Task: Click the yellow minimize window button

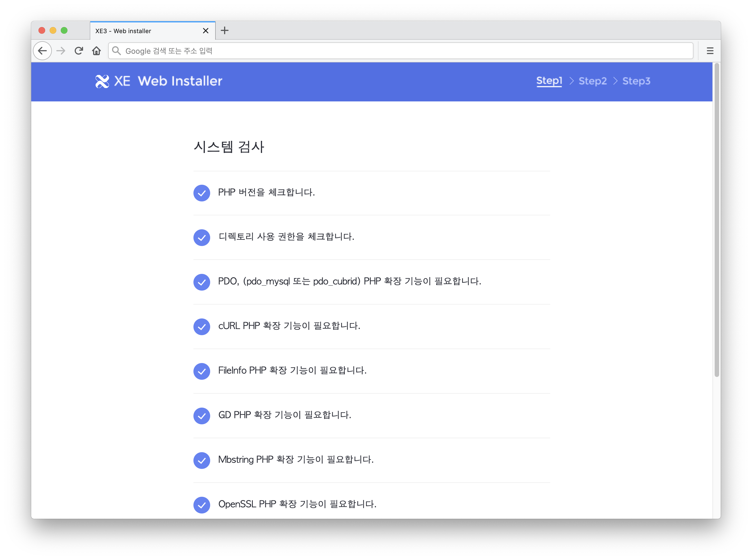Action: [x=53, y=31]
